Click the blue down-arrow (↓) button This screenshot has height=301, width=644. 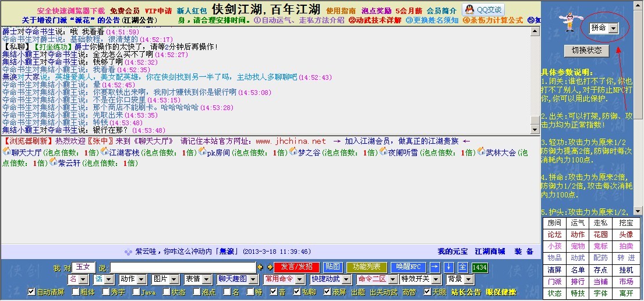[x=448, y=267]
